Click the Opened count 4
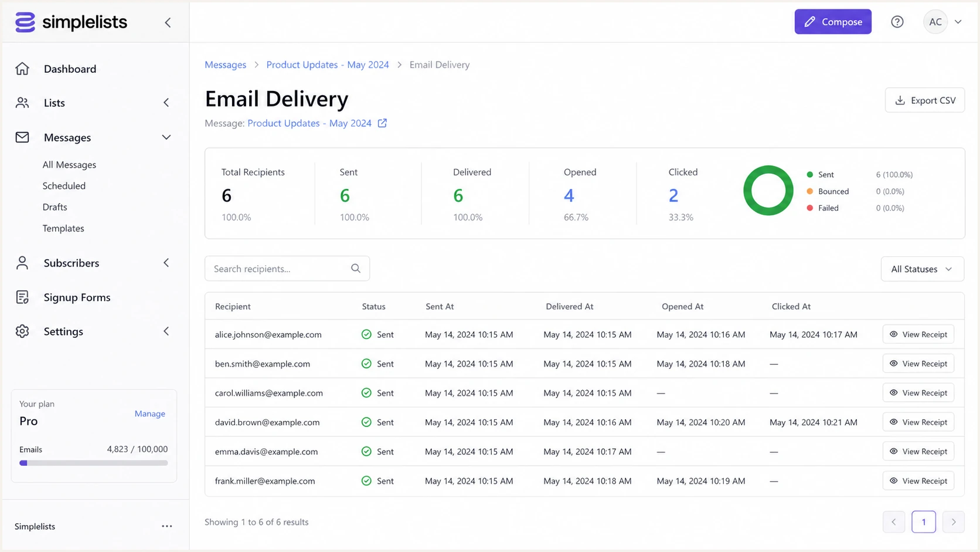The width and height of the screenshot is (980, 552). pyautogui.click(x=569, y=195)
